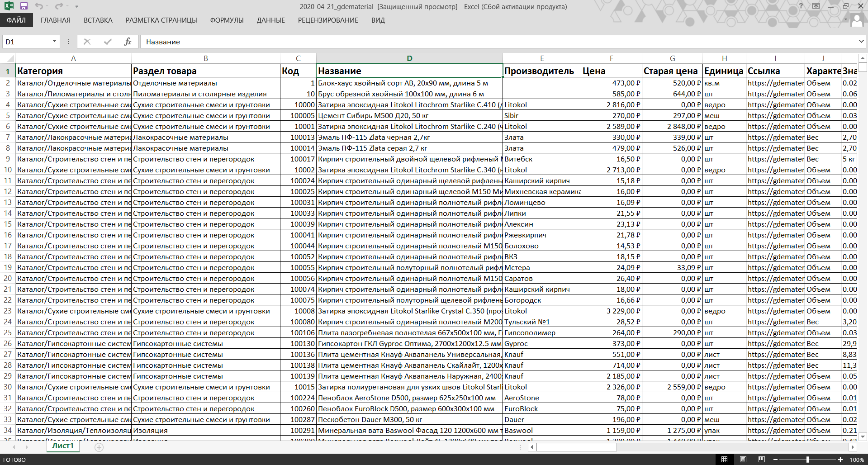
Task: Select cell Пеноблок EuroBlock D500
Action: (x=409, y=408)
